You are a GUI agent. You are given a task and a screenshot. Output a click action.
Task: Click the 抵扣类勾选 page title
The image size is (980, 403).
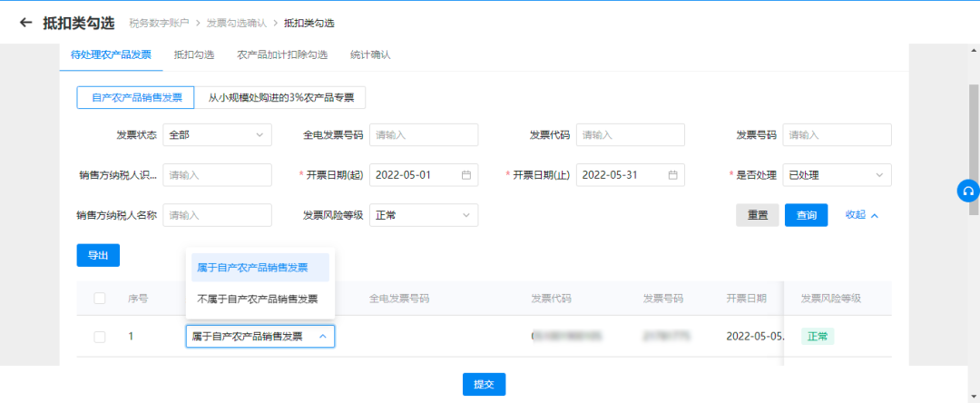(x=79, y=23)
